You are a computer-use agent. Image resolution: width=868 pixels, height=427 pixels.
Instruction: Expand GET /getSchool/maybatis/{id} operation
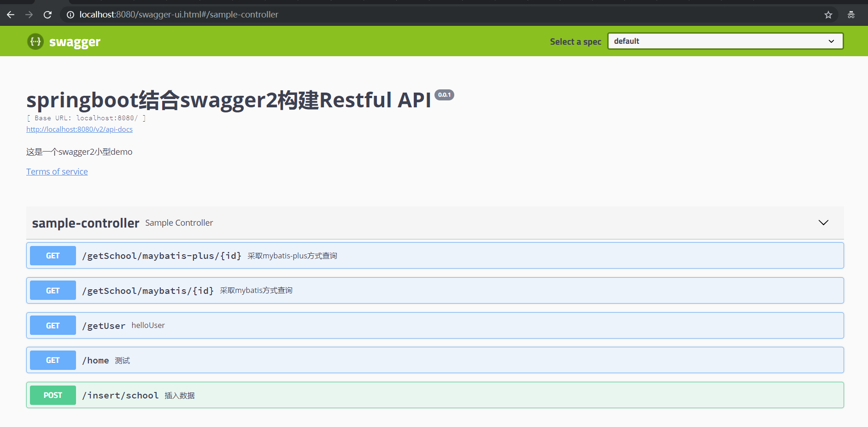pyautogui.click(x=435, y=291)
